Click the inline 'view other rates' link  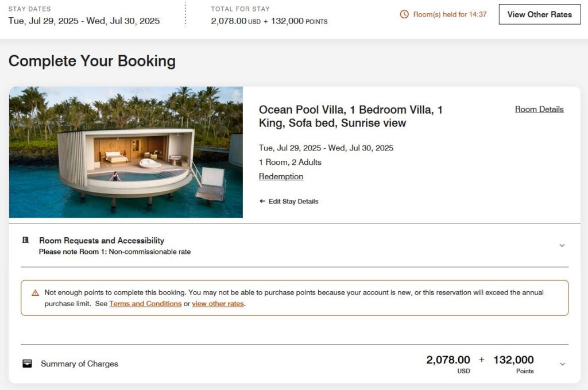(218, 304)
